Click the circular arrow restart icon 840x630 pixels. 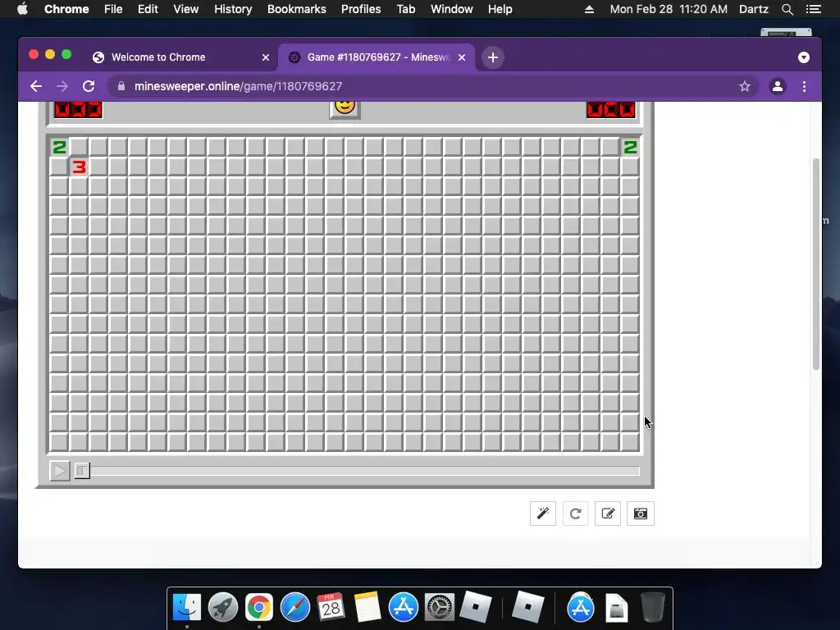(x=575, y=514)
